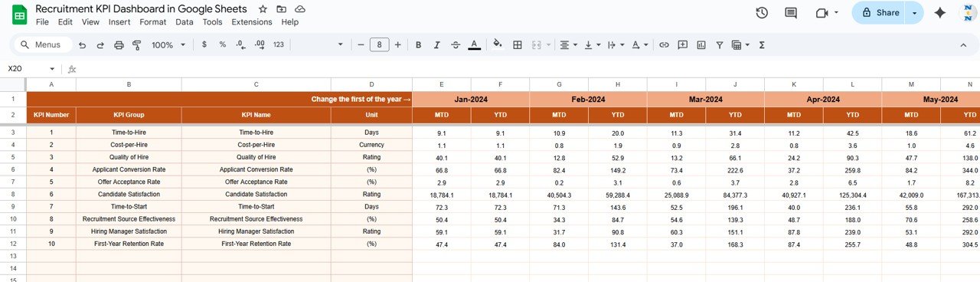Expand the merge cells dropdown arrow
This screenshot has width=980, height=282.
(549, 45)
